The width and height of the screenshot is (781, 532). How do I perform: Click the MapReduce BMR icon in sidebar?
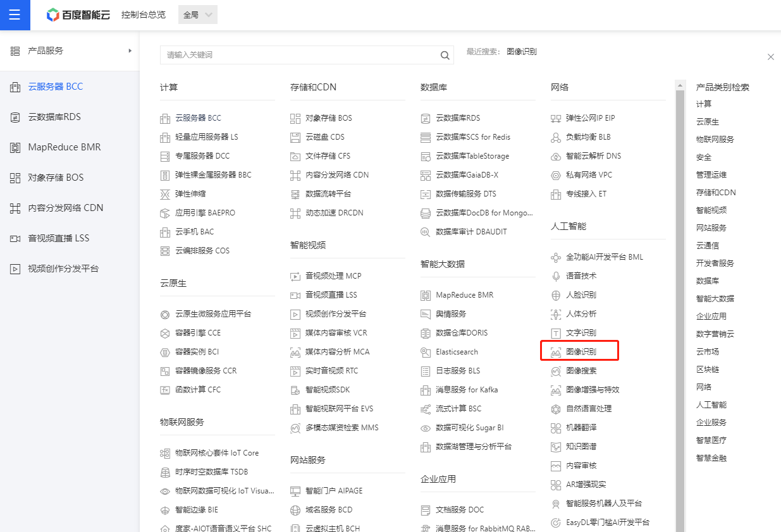[15, 147]
